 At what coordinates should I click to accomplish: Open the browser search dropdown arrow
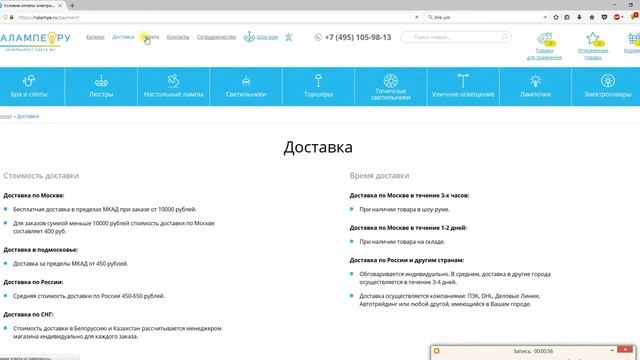click(x=545, y=17)
